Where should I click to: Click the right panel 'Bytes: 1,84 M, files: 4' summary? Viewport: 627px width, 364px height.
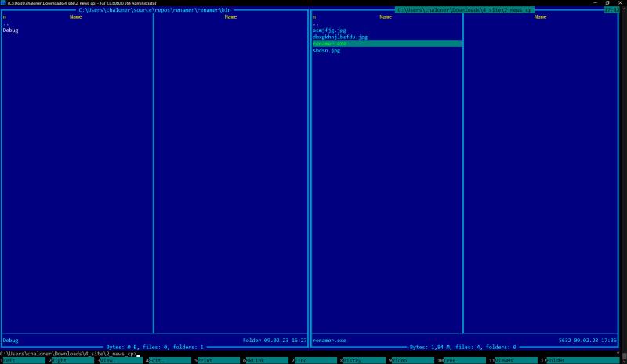pyautogui.click(x=463, y=348)
